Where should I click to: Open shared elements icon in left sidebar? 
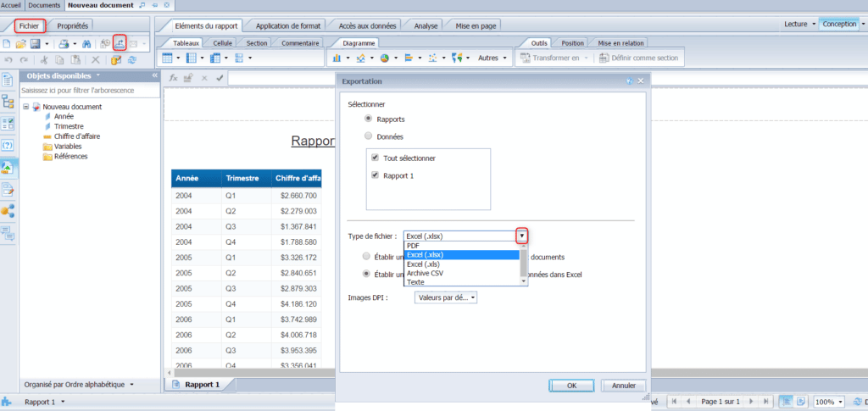point(8,211)
